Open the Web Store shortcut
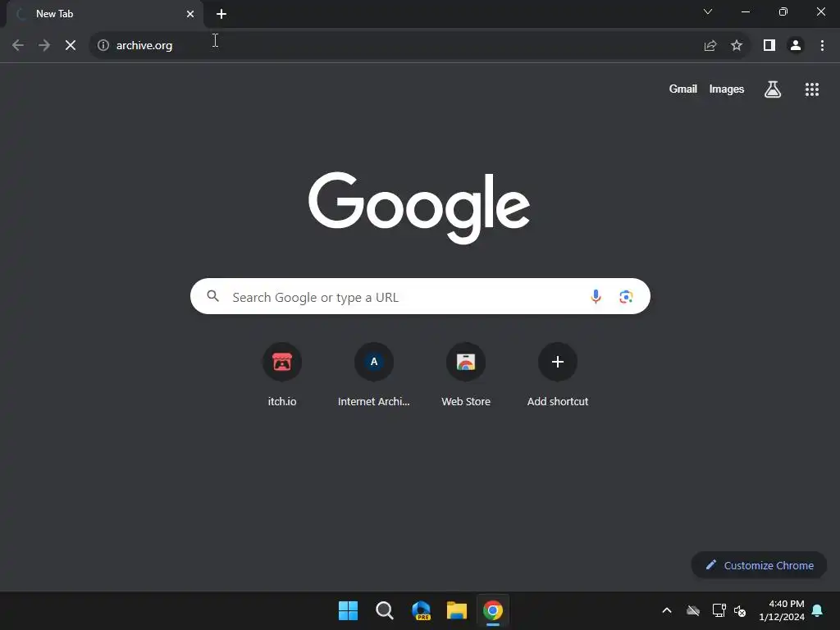The image size is (840, 630). [466, 375]
